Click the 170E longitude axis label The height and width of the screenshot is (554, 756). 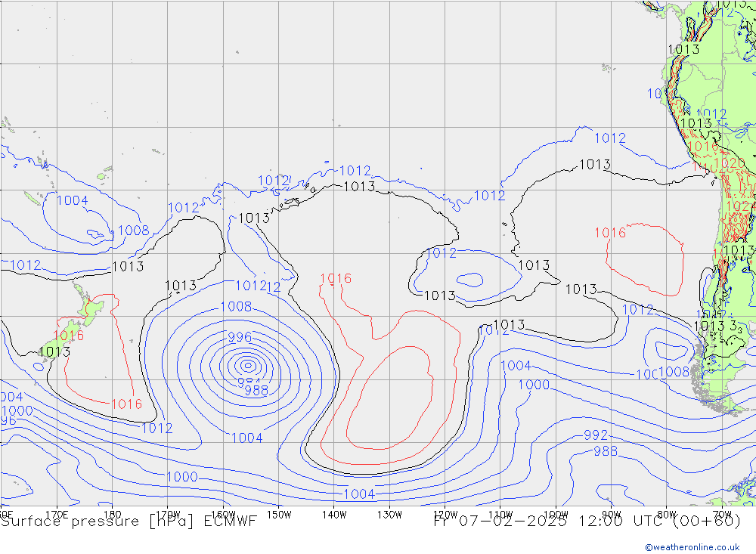pyautogui.click(x=57, y=515)
